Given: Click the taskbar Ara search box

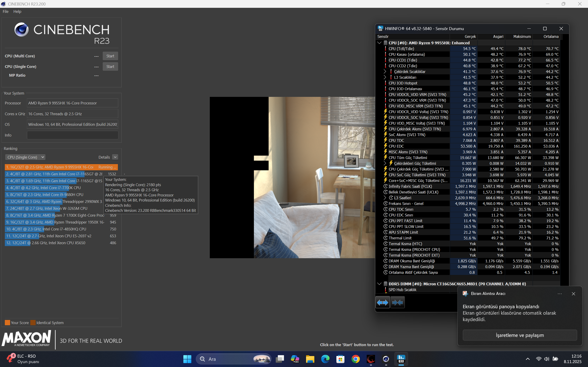Looking at the screenshot, I should [233, 359].
